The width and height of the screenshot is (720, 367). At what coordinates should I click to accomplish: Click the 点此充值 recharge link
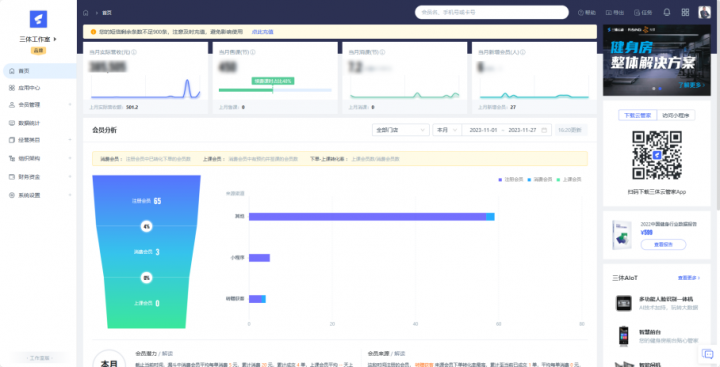pos(262,32)
